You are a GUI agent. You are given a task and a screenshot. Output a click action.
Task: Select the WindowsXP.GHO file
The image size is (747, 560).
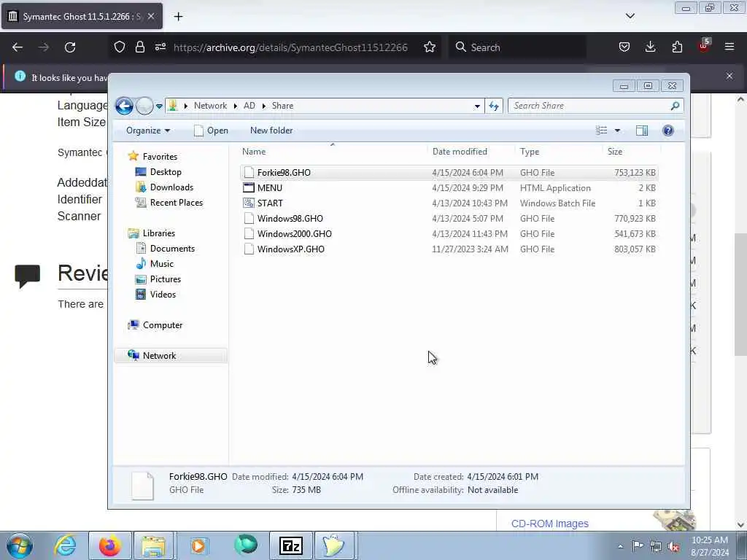click(x=449, y=249)
